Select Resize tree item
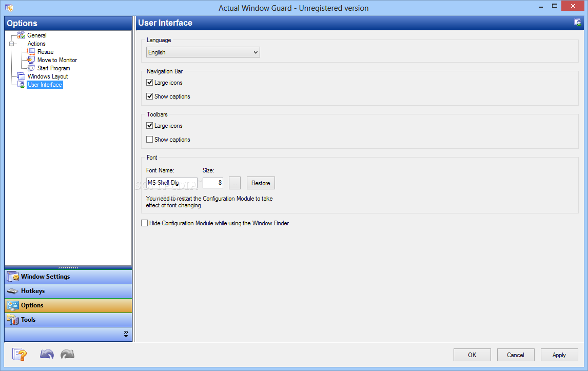Screen dimensions: 588x371 45,52
